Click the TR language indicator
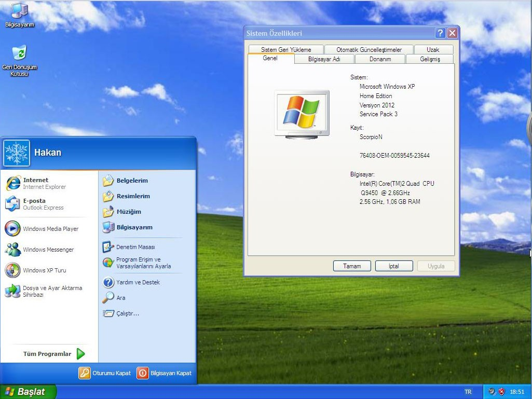Image resolution: width=532 pixels, height=399 pixels. point(468,391)
